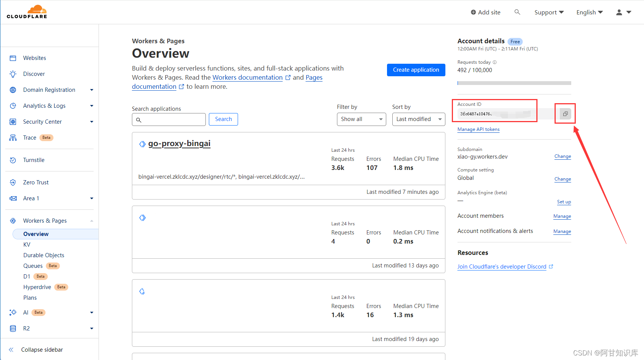This screenshot has height=360, width=644.
Task: Click external link icon after Workers documentation
Action: (288, 77)
